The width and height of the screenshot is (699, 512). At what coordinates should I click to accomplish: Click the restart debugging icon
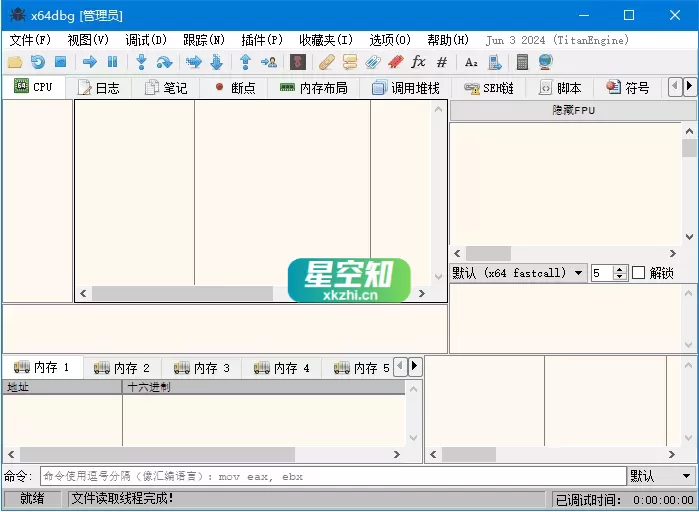point(38,62)
